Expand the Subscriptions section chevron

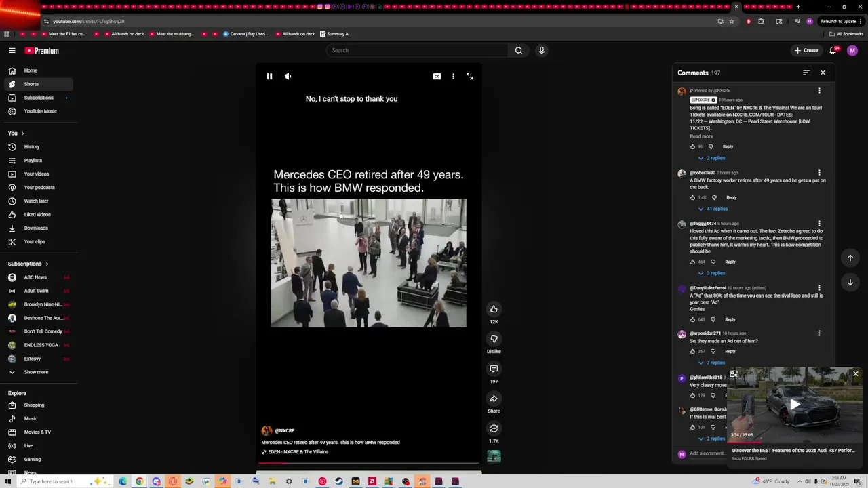click(47, 264)
